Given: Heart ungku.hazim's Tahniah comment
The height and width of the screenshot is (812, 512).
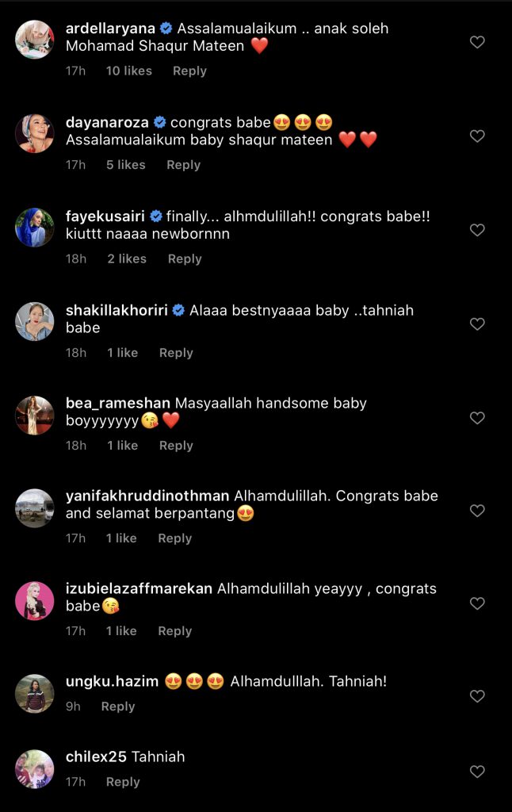Looking at the screenshot, I should click(477, 696).
